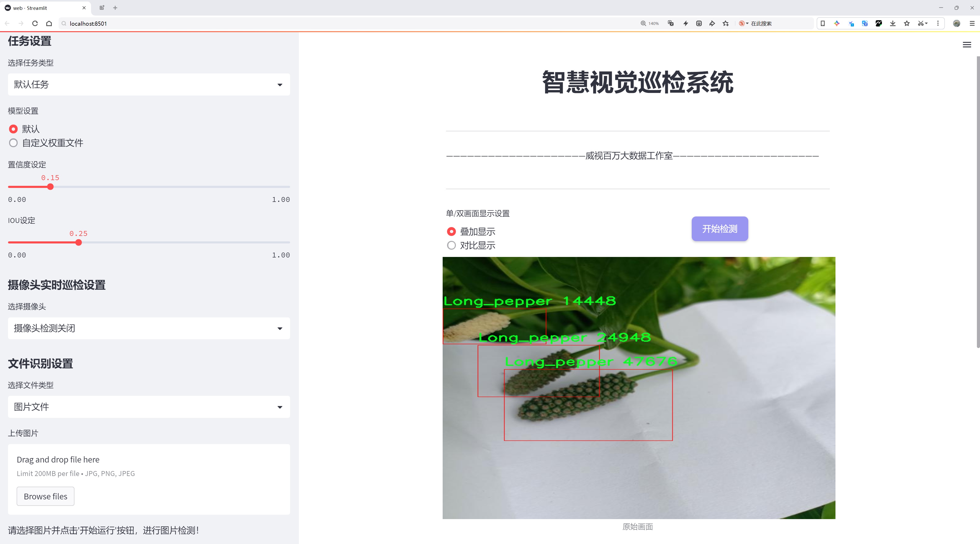Screen dimensions: 980x544
Task: Click the share arrow icon in address bar
Action: coord(712,23)
